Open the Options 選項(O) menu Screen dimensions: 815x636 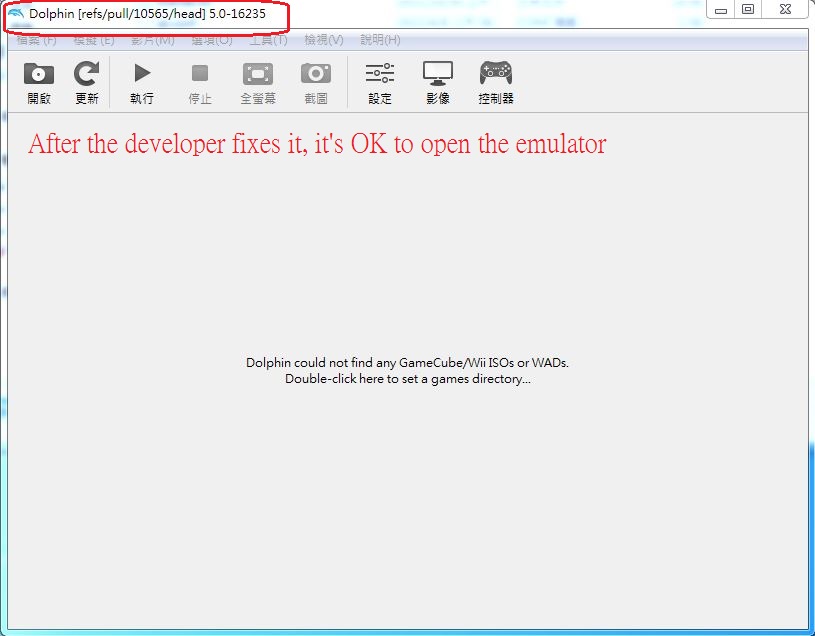[x=212, y=40]
